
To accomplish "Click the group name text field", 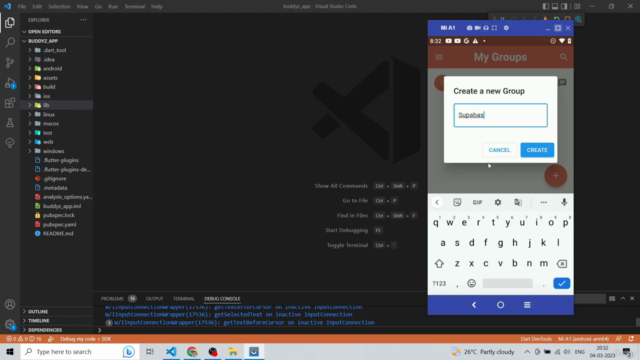I will pyautogui.click(x=500, y=115).
